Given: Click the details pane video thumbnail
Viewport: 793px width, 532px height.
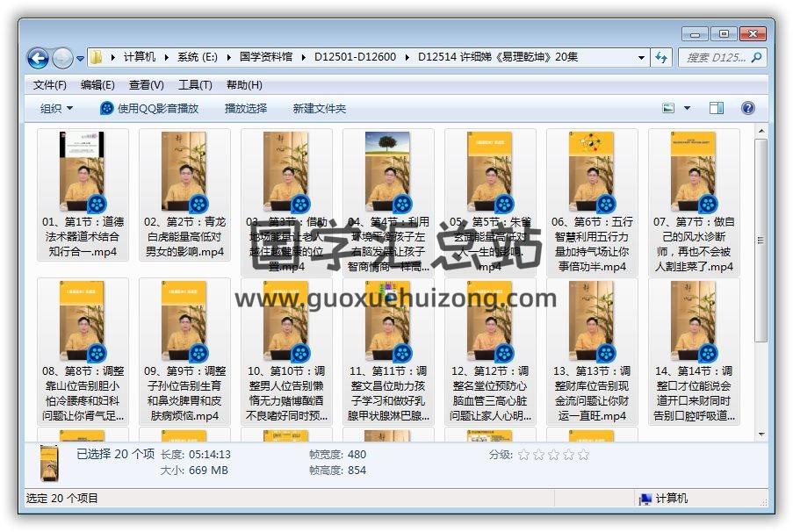Looking at the screenshot, I should click(49, 463).
